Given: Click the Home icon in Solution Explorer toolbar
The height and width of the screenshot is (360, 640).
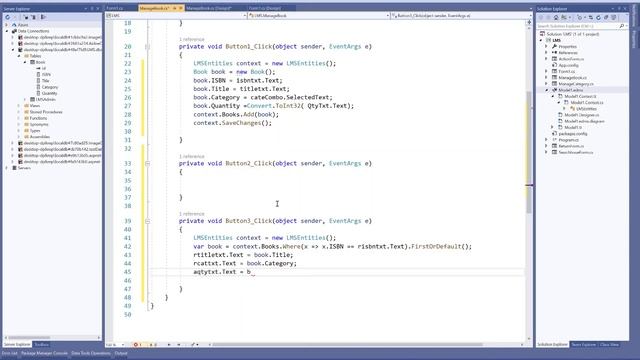Looking at the screenshot, I should pyautogui.click(x=556, y=18).
